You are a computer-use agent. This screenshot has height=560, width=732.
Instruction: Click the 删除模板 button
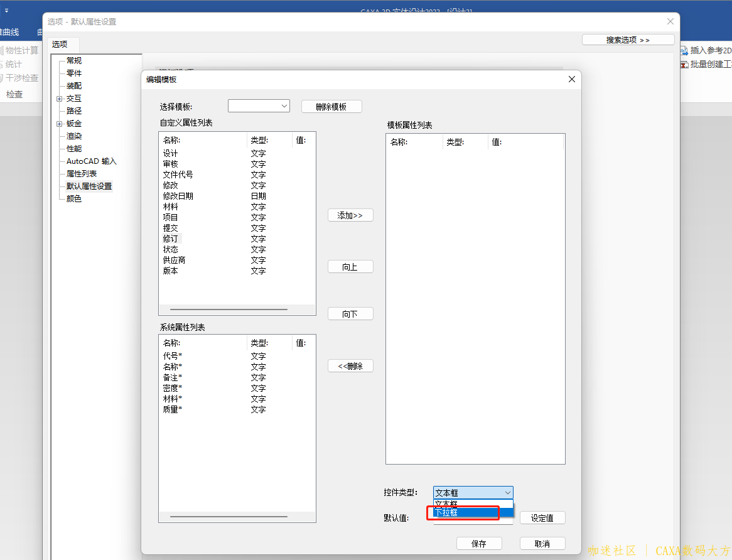(331, 107)
